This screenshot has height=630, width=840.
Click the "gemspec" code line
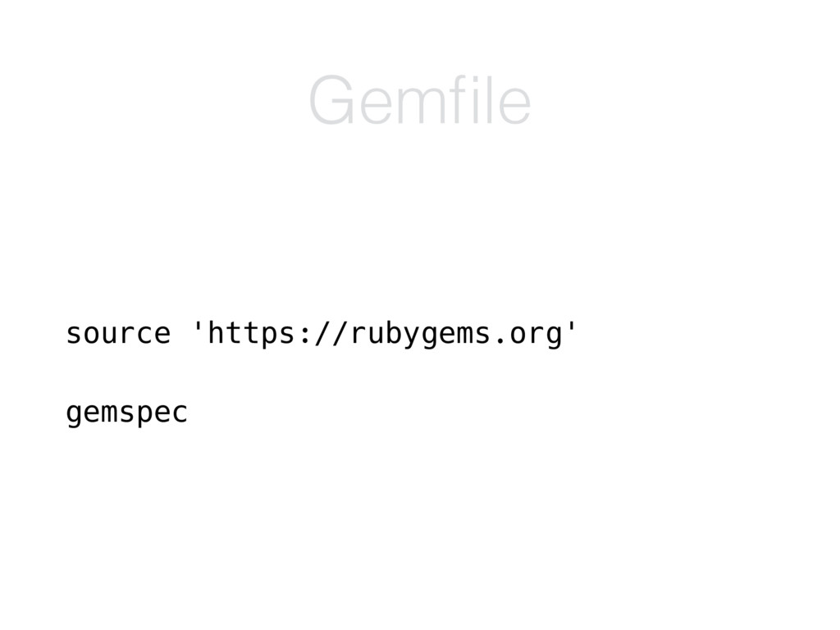[126, 413]
